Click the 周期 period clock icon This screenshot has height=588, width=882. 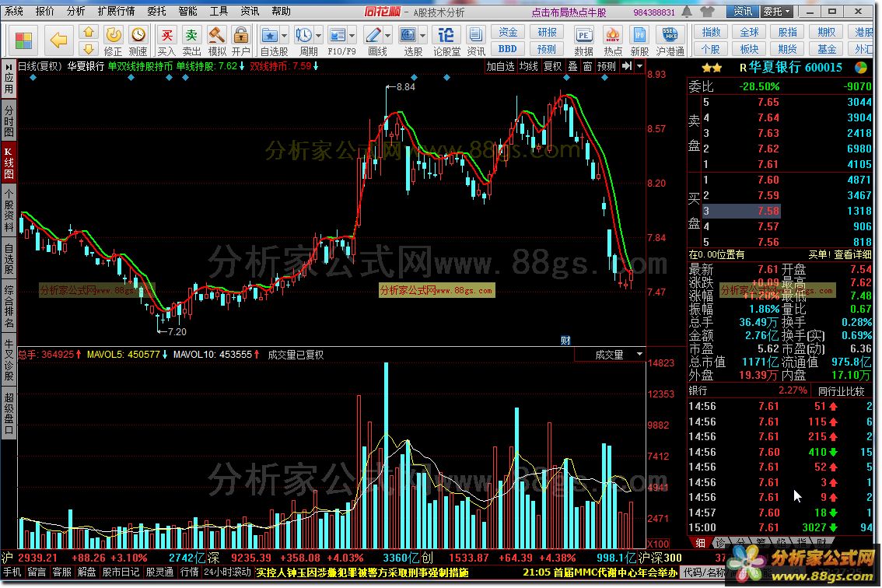[304, 36]
